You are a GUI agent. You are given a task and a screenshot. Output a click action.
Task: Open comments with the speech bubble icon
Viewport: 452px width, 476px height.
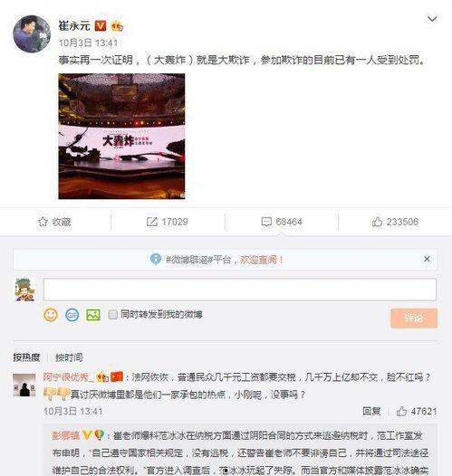click(x=266, y=222)
